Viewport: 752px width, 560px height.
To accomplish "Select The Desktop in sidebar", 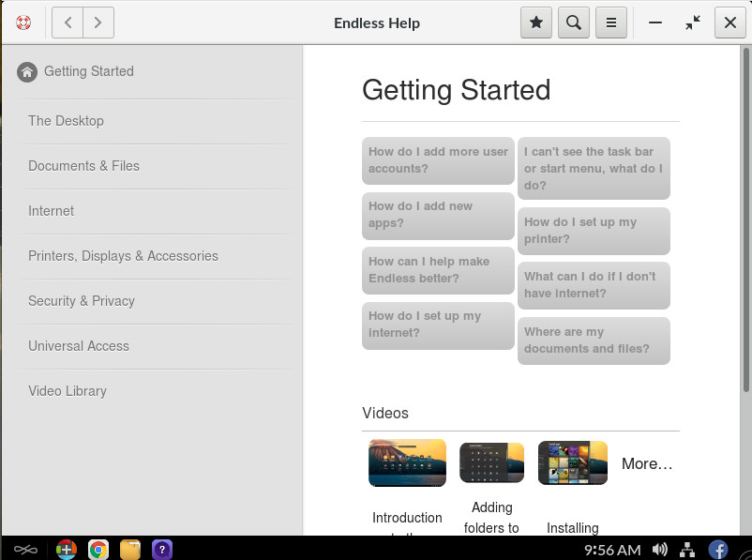I will (x=66, y=121).
